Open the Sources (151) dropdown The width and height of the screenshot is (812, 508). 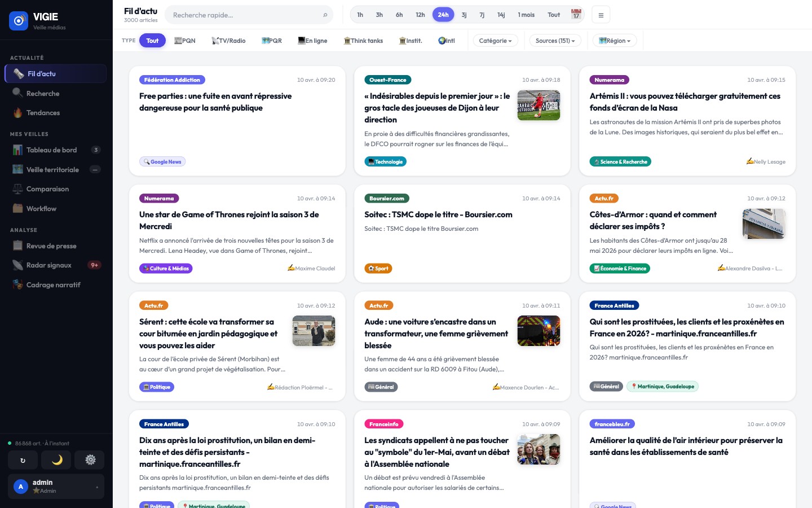click(555, 41)
